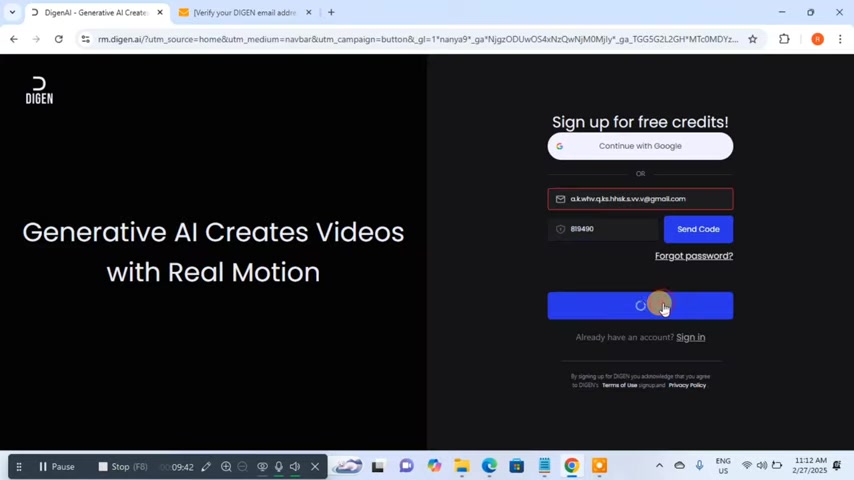Open Chrome three-dot menu
This screenshot has height=480, width=854.
pos(840,39)
